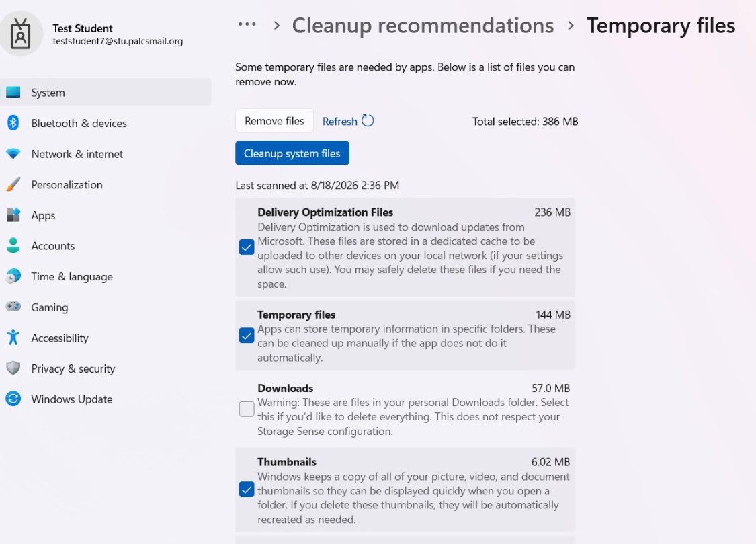The image size is (756, 544).
Task: Select the Network & internet wifi icon
Action: click(x=13, y=154)
